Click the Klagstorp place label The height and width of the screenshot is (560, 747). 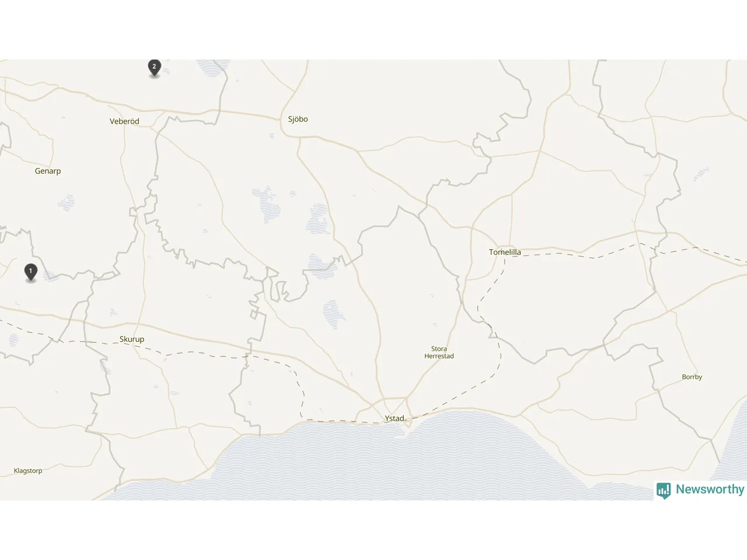click(28, 471)
